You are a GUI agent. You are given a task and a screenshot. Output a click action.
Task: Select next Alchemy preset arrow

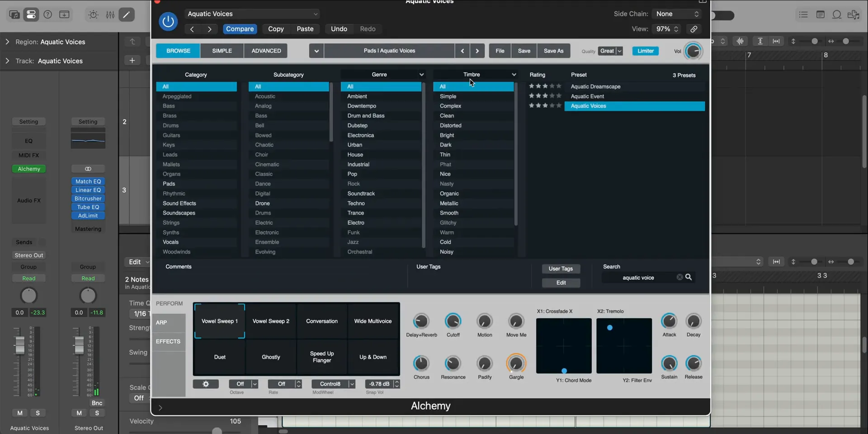pyautogui.click(x=477, y=51)
